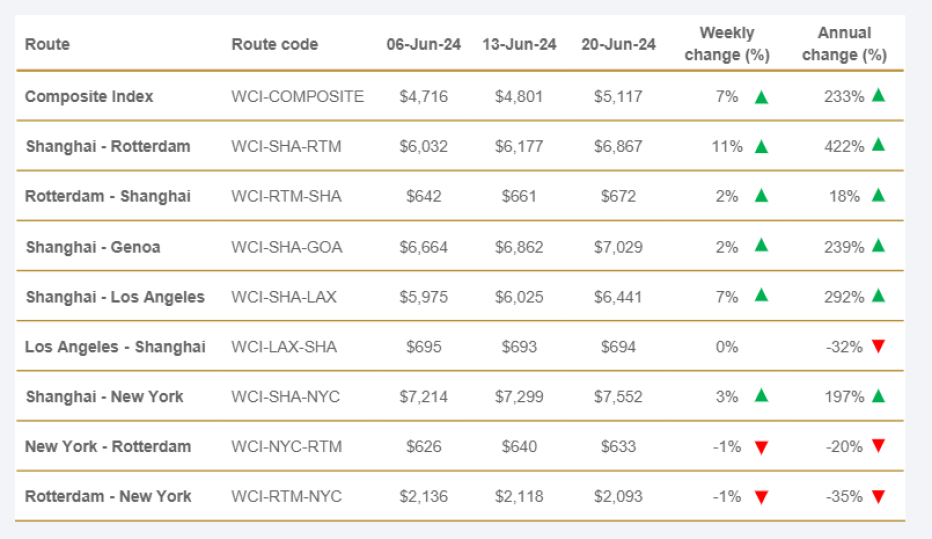Click green arrow in Shanghai - New York weekly change
This screenshot has width=932, height=539.
click(x=761, y=397)
